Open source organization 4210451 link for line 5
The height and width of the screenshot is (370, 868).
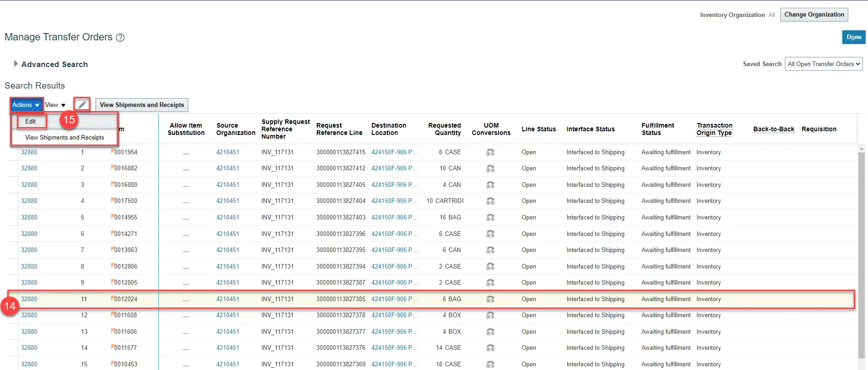click(x=228, y=218)
